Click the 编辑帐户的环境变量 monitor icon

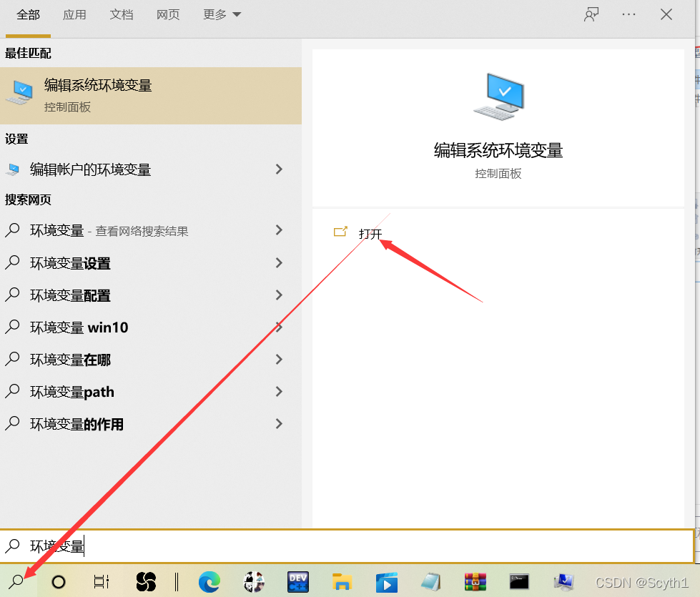[14, 169]
